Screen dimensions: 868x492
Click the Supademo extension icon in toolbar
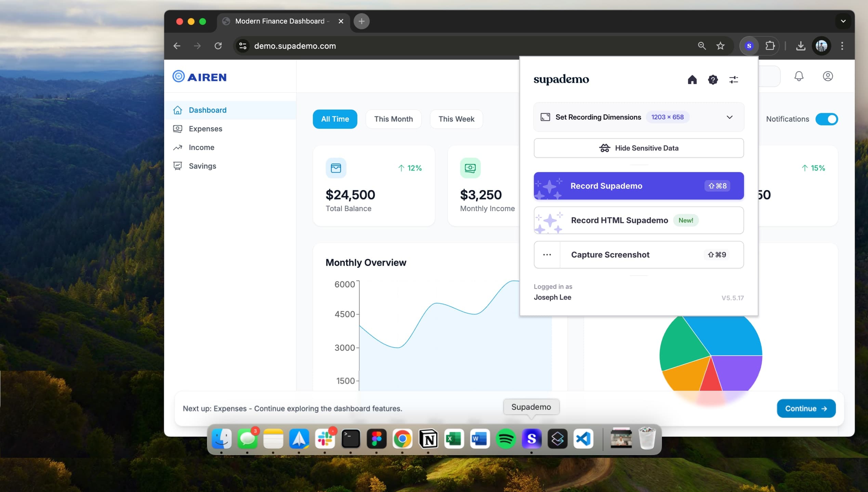(x=749, y=46)
